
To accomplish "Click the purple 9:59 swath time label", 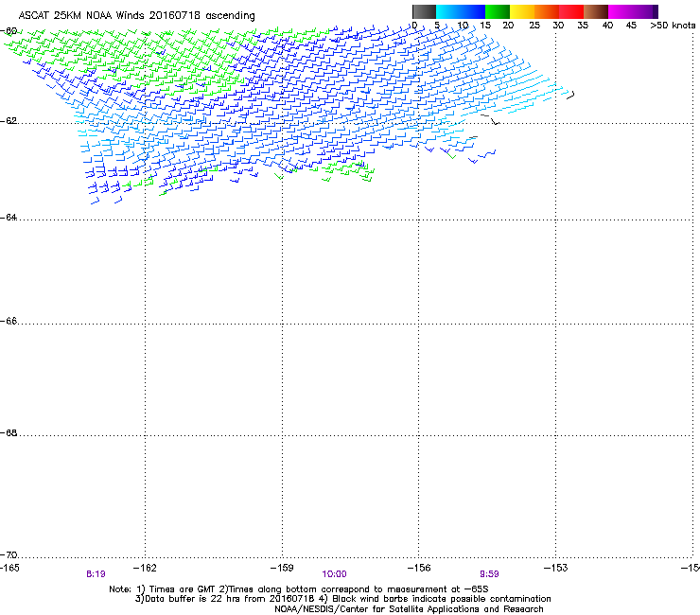I will 489,574.
